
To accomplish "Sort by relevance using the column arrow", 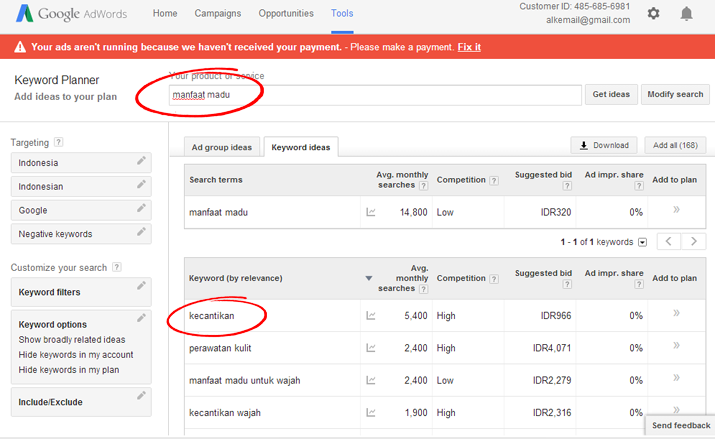I will pyautogui.click(x=369, y=278).
